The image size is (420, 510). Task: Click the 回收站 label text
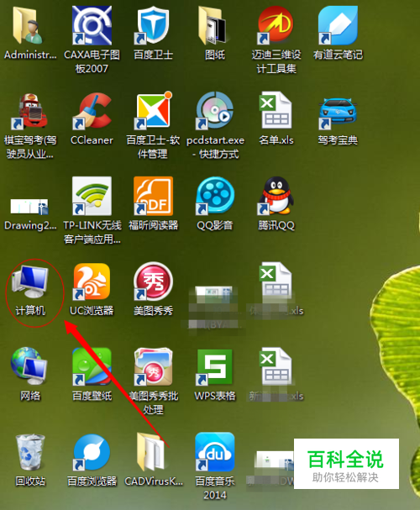click(30, 481)
